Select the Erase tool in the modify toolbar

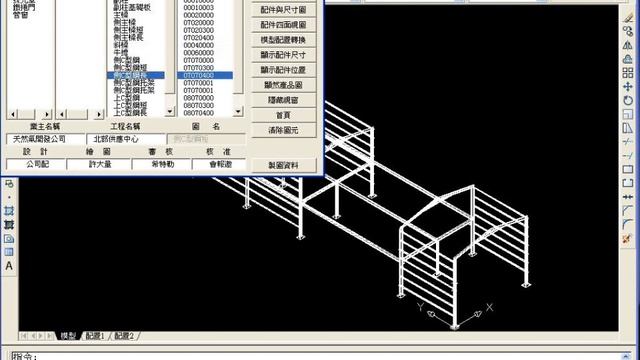click(x=628, y=18)
